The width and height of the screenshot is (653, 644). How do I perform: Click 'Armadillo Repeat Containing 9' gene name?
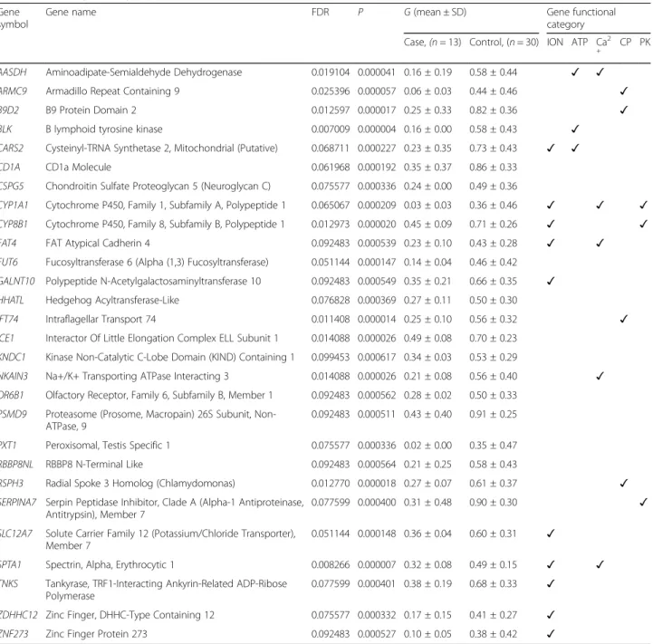pos(112,91)
